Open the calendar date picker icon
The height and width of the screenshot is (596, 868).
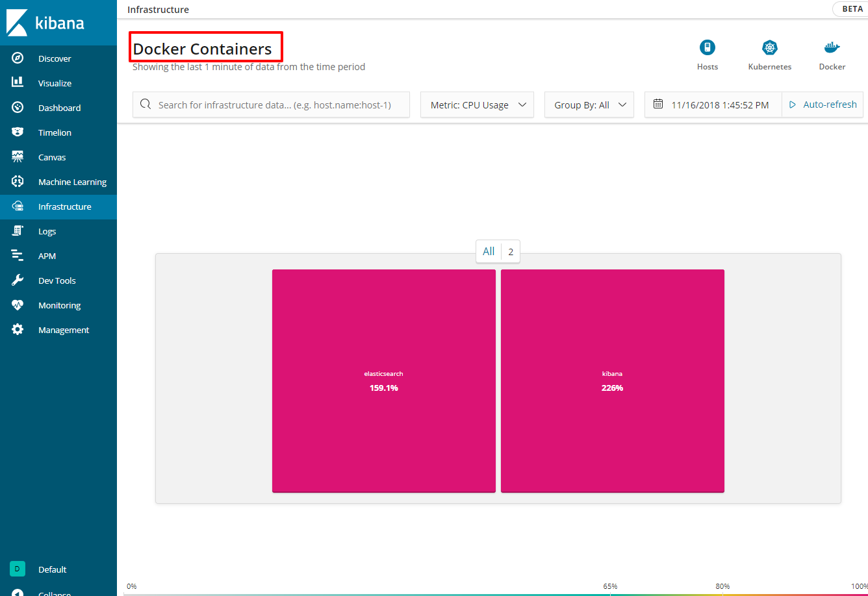[658, 105]
